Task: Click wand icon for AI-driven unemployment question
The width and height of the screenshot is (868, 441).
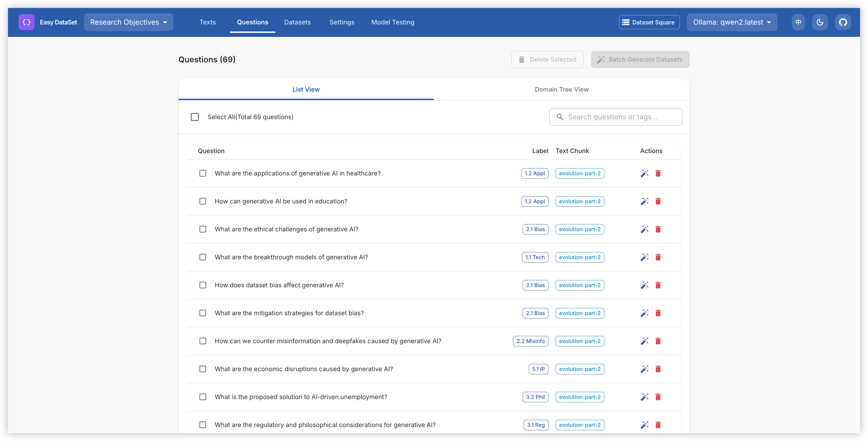Action: (x=644, y=397)
